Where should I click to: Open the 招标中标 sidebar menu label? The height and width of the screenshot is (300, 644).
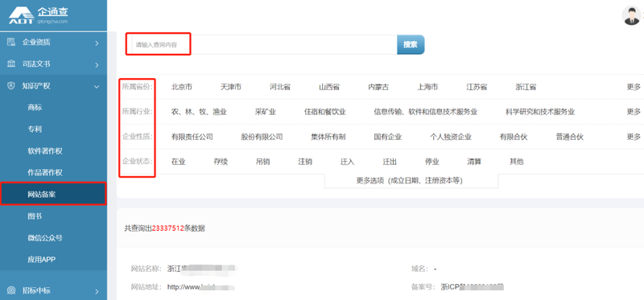coord(36,291)
